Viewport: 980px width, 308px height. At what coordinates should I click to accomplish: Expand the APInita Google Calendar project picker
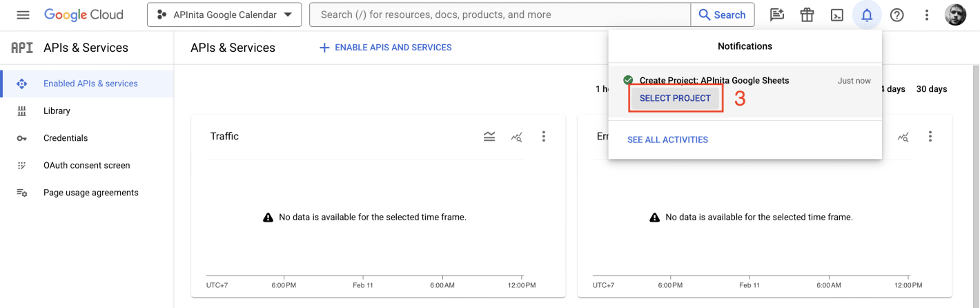224,15
